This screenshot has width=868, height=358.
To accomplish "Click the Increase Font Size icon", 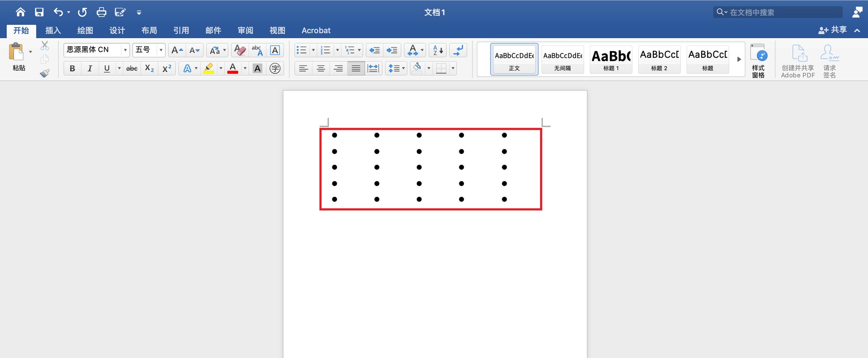I will (x=177, y=50).
